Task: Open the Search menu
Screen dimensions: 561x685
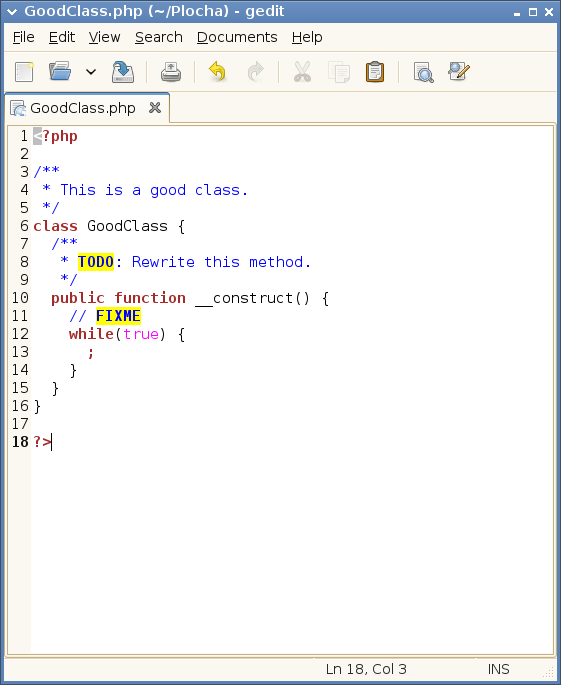Action: (x=159, y=38)
